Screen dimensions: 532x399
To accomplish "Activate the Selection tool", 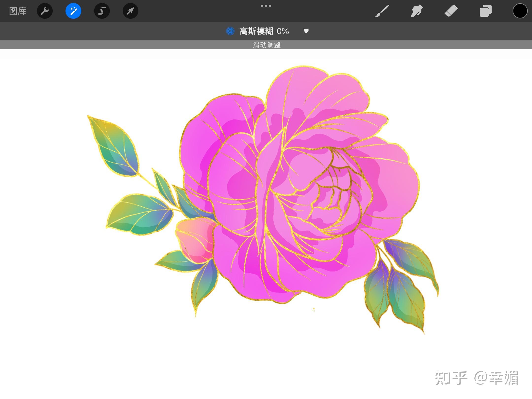I will (x=102, y=11).
